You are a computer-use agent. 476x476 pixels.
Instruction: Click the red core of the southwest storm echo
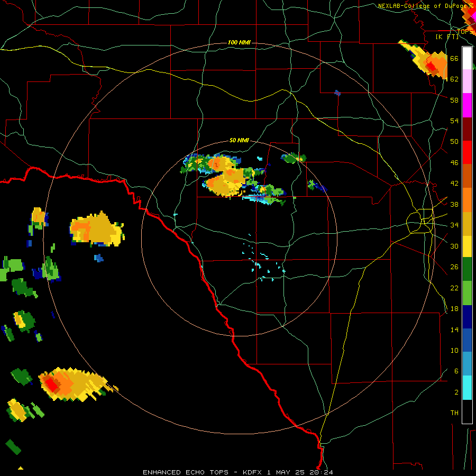(51, 385)
